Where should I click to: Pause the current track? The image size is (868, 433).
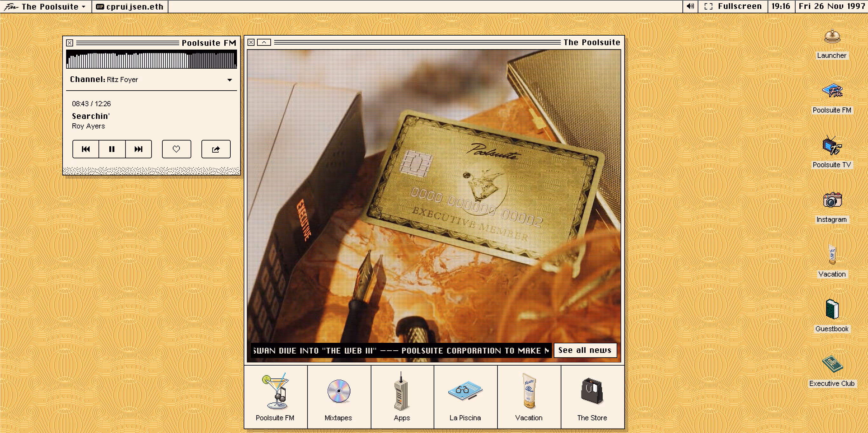(x=112, y=149)
